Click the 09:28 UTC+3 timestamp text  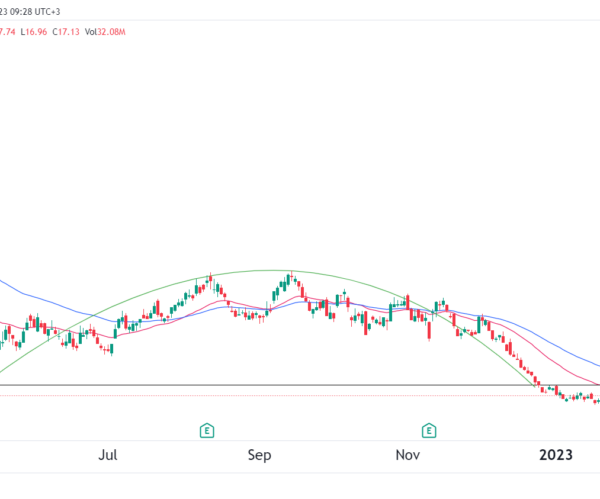[x=35, y=12]
